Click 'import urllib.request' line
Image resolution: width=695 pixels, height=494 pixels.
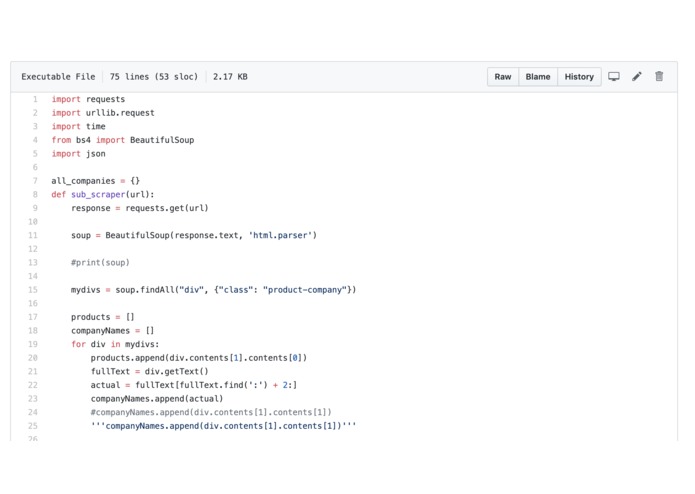[x=103, y=113]
